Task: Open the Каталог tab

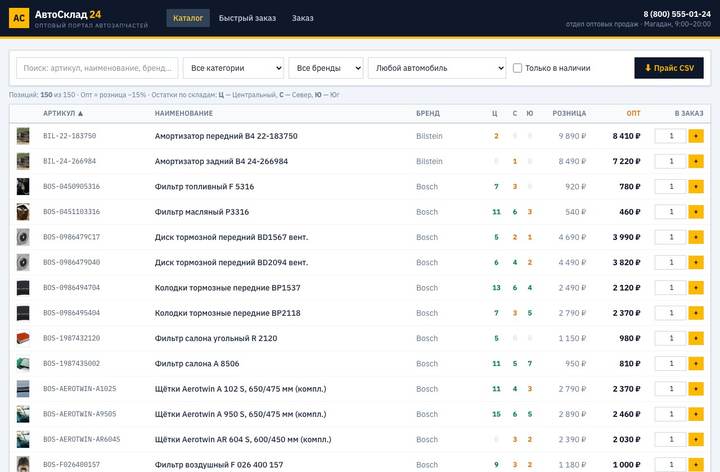Action: (x=188, y=18)
